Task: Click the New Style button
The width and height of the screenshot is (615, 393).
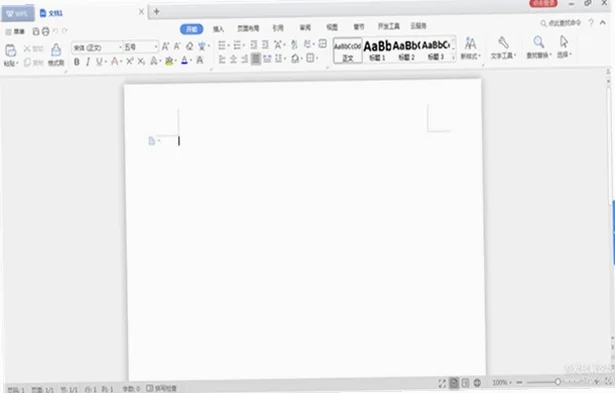Action: [470, 48]
